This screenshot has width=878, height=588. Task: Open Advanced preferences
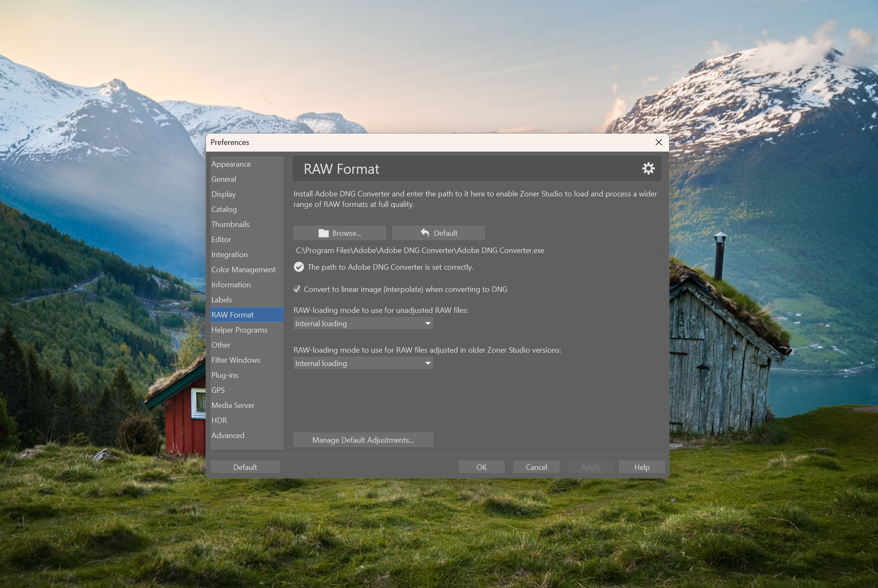pyautogui.click(x=247, y=436)
